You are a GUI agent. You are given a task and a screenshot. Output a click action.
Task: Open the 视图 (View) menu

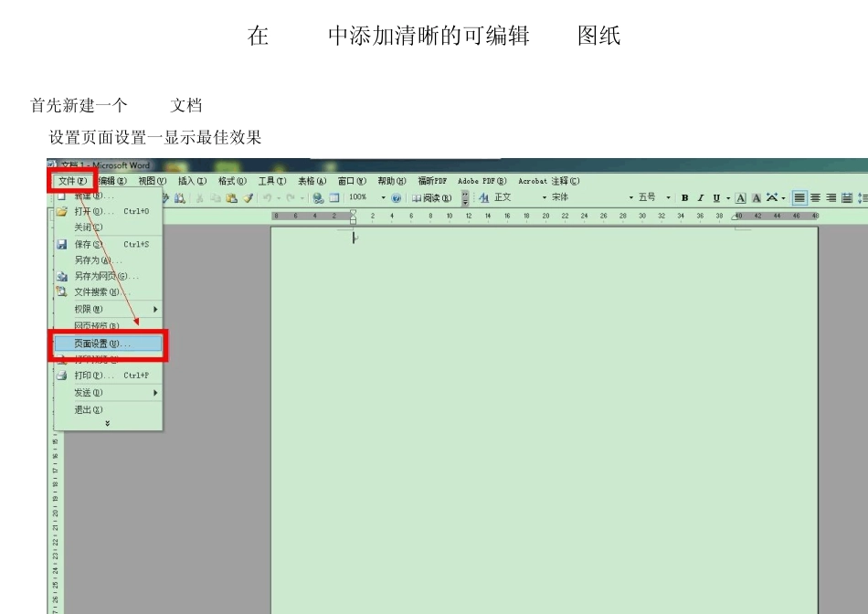(153, 181)
